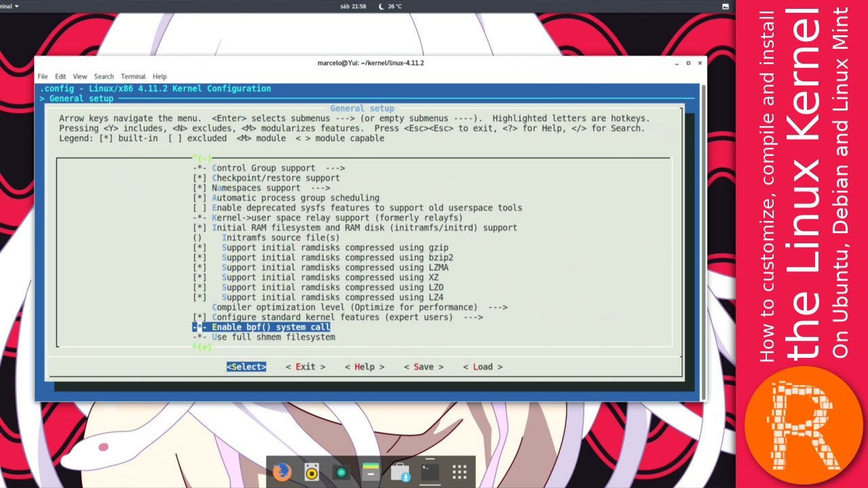The width and height of the screenshot is (868, 488).
Task: Open the Rhythmbox speaker icon in dock
Action: click(311, 472)
